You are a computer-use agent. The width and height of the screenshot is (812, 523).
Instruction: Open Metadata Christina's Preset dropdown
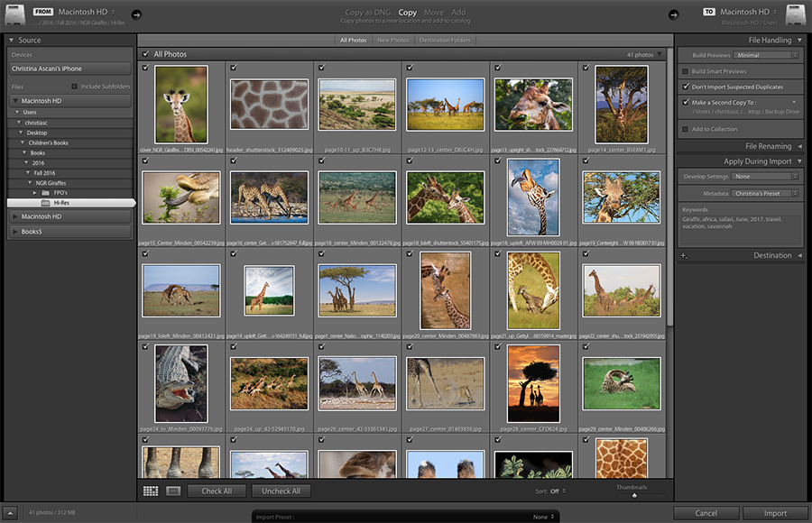765,193
